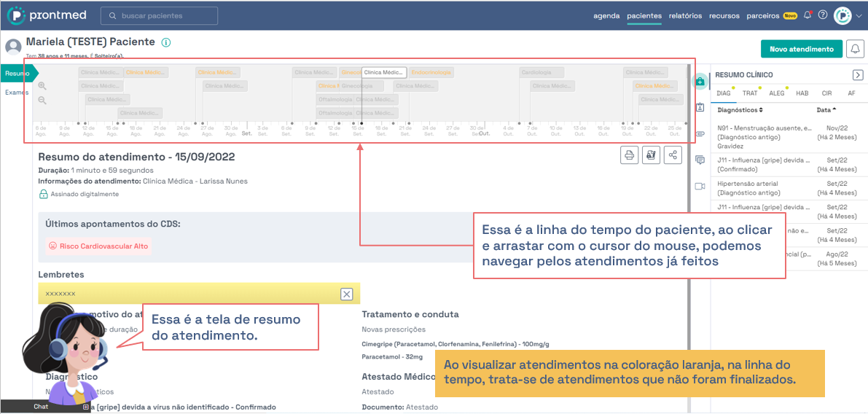Select the Ginecologia timeline card

click(361, 86)
